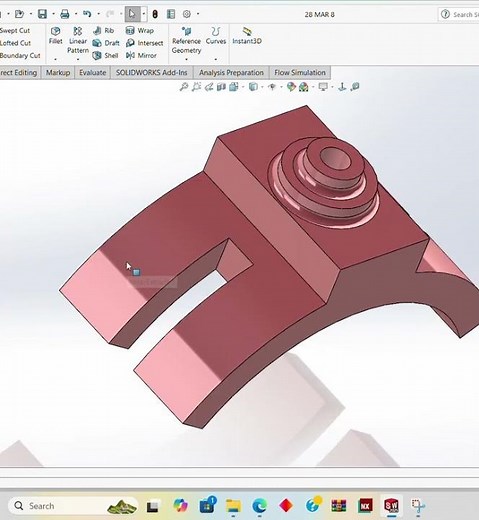Open the Curves dropdown arrow
Screen dimensions: 479x520
click(x=216, y=59)
